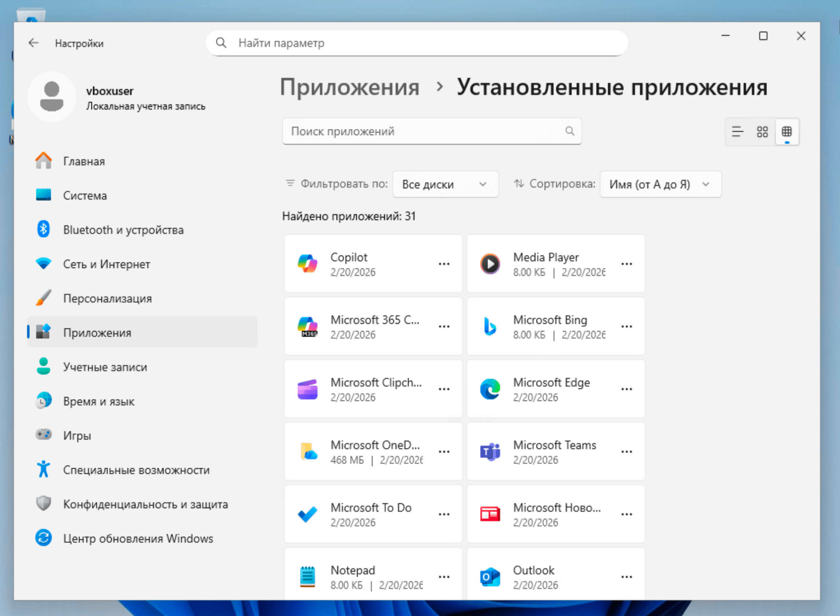Open the three-dots menu for Copilot
Image resolution: width=840 pixels, height=616 pixels.
(x=444, y=264)
